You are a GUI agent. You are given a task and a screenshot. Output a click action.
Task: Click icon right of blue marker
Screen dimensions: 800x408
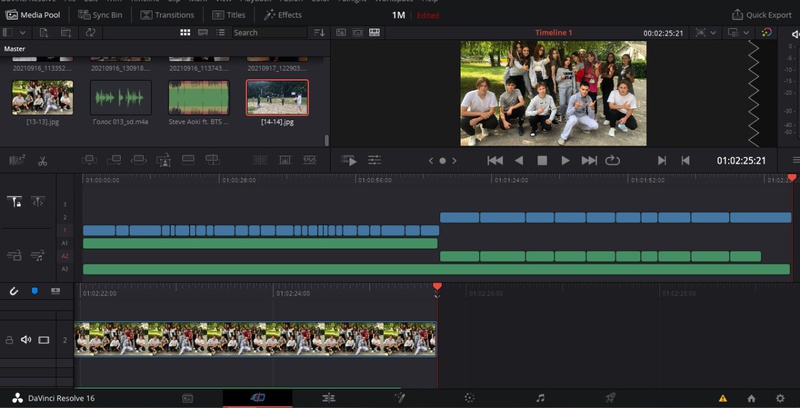click(x=56, y=291)
